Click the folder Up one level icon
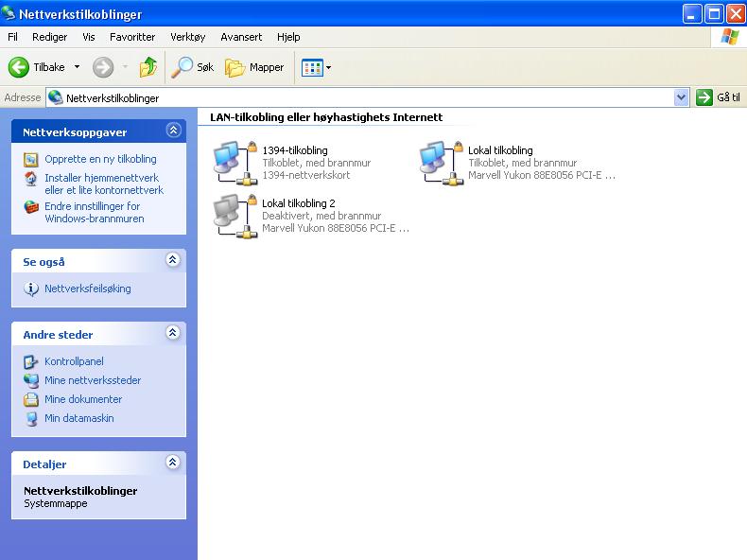Screen dimensions: 747x560 [x=148, y=67]
